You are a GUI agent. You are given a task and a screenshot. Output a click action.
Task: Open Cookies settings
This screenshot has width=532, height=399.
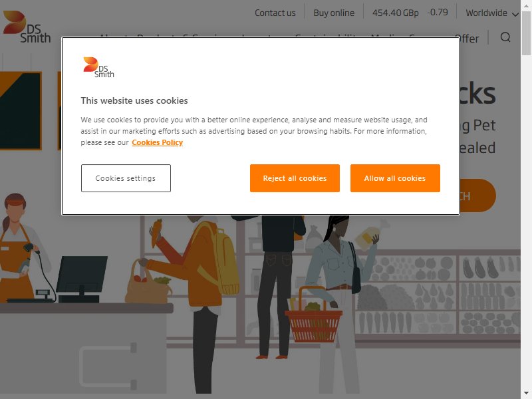[126, 178]
